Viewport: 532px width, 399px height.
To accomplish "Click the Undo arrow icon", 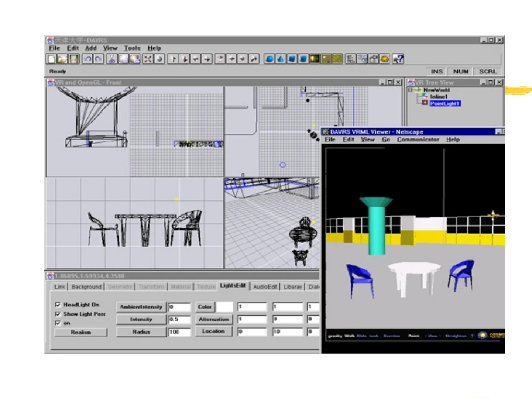I will click(x=87, y=59).
